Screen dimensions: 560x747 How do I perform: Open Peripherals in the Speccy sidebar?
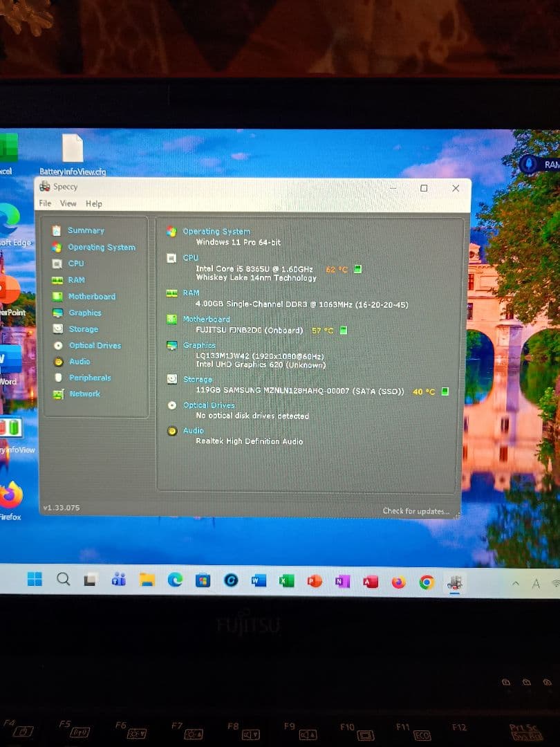[90, 378]
